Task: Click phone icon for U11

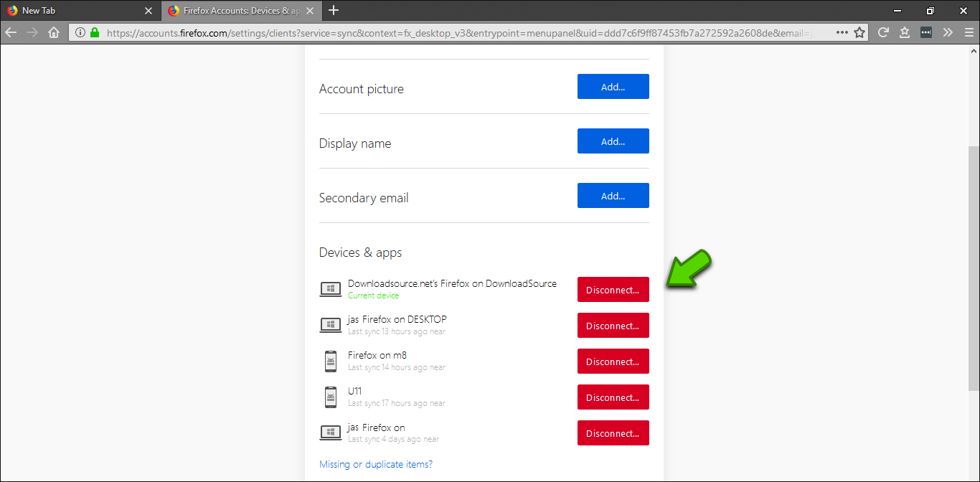Action: pyautogui.click(x=331, y=397)
